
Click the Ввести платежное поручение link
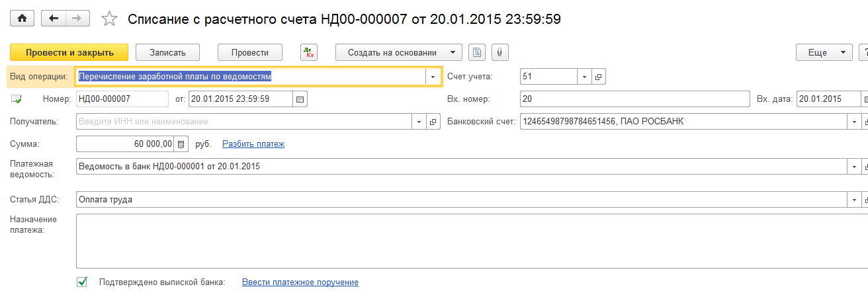tap(300, 282)
